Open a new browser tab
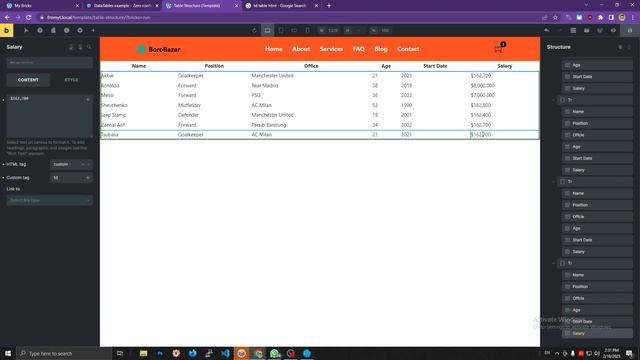The width and height of the screenshot is (640, 360). [329, 6]
